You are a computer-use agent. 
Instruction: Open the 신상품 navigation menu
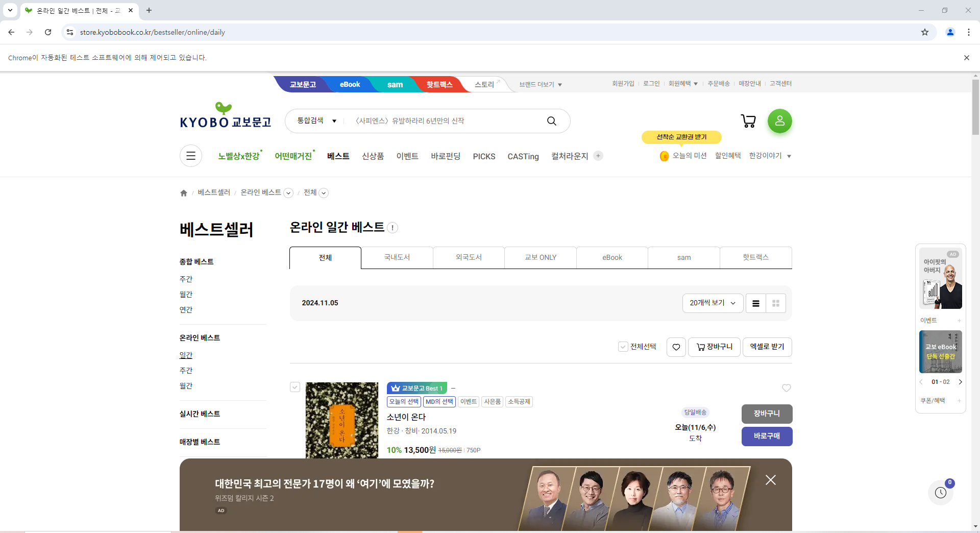click(x=373, y=156)
